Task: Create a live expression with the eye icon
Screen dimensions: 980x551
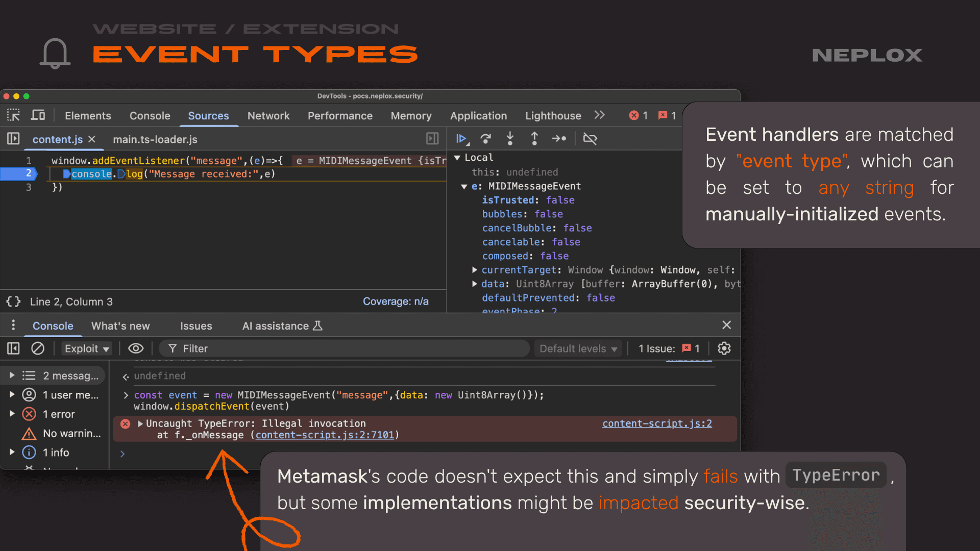Action: tap(136, 348)
